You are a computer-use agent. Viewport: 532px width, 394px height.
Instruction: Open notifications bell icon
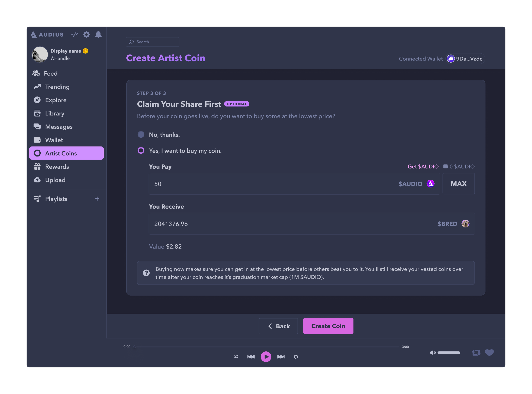98,35
